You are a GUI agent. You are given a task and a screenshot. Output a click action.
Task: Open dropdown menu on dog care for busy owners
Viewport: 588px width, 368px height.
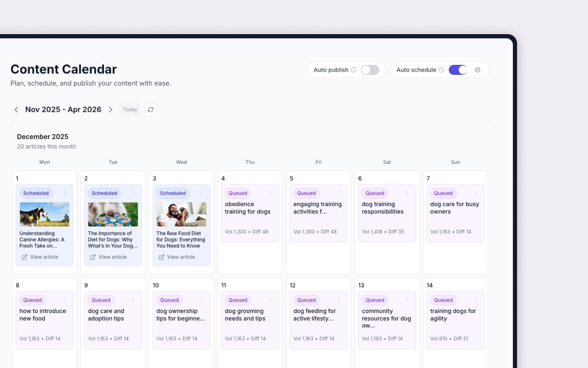tap(476, 193)
